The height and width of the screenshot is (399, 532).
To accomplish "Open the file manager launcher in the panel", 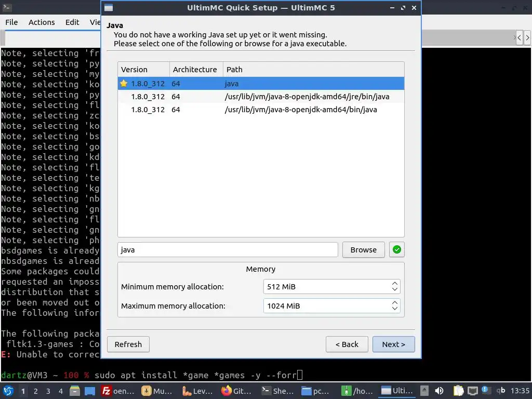I will (x=75, y=391).
